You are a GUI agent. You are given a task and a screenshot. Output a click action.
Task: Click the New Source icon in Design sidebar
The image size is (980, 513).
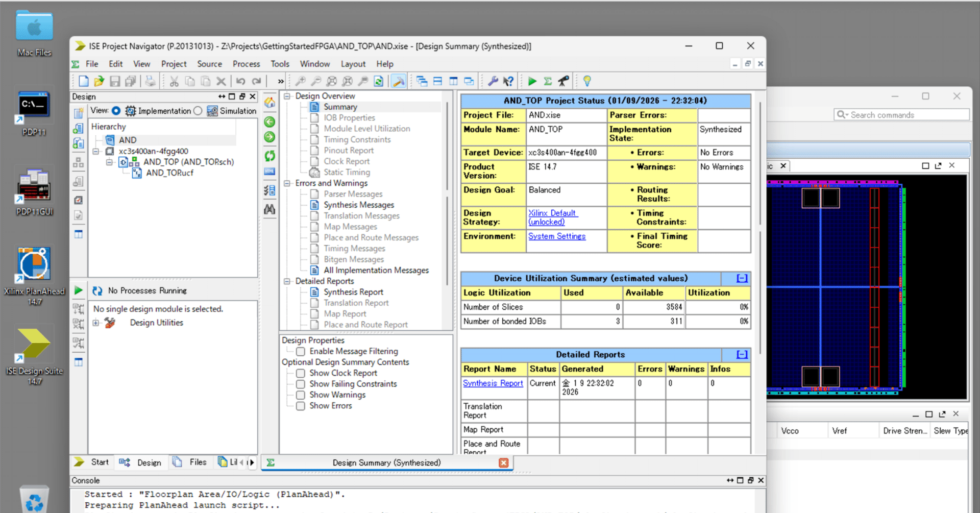pos(79,113)
